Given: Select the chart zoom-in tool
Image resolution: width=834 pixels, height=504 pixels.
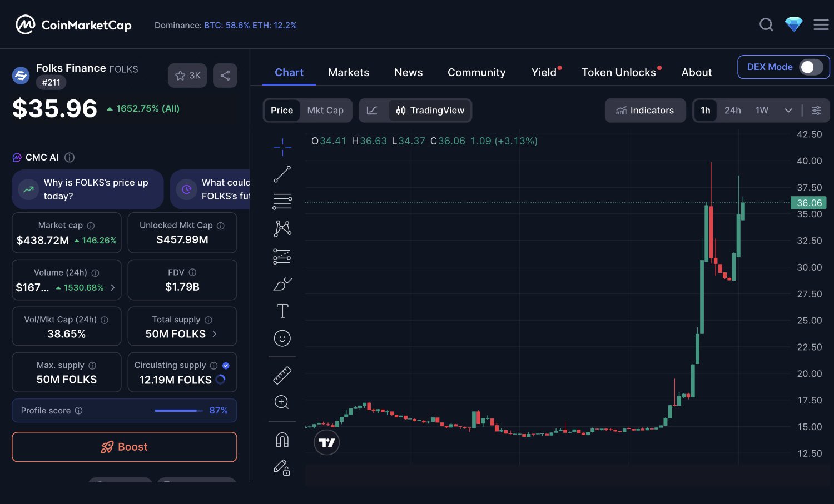Looking at the screenshot, I should click(282, 402).
